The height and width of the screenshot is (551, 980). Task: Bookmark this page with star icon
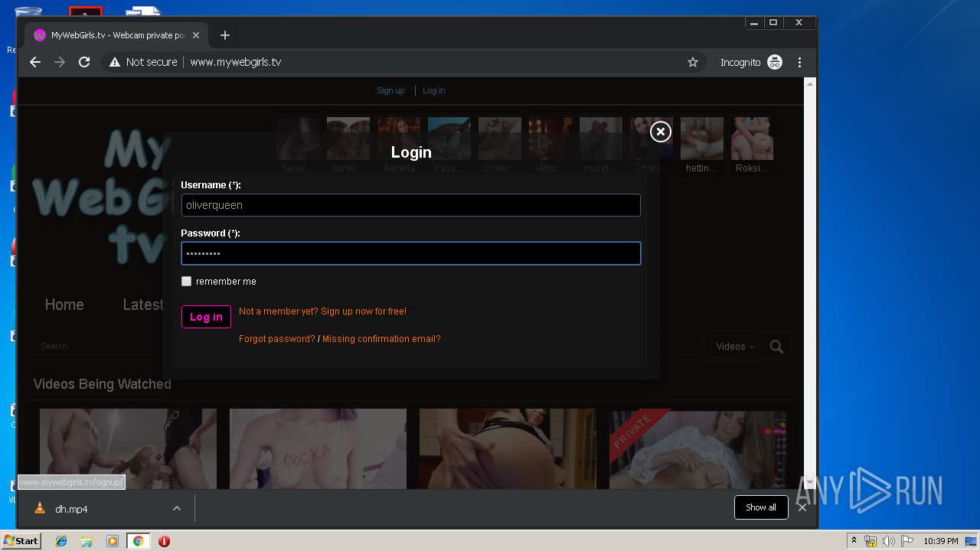(693, 62)
